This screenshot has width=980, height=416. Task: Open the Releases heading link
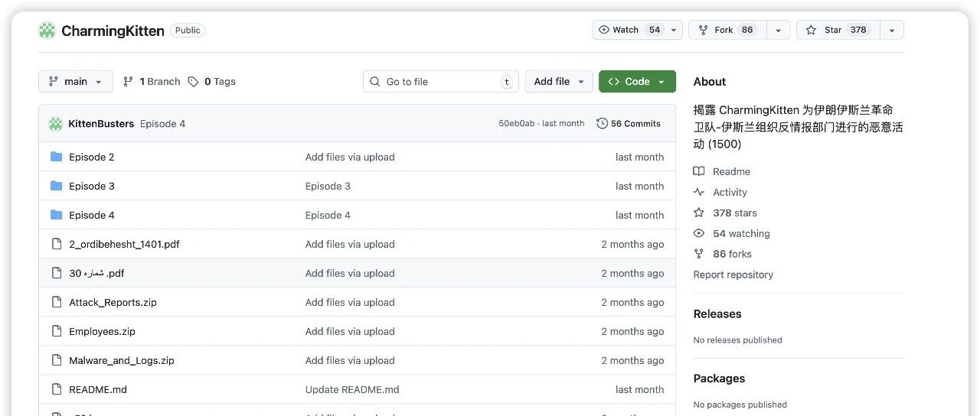pyautogui.click(x=717, y=314)
